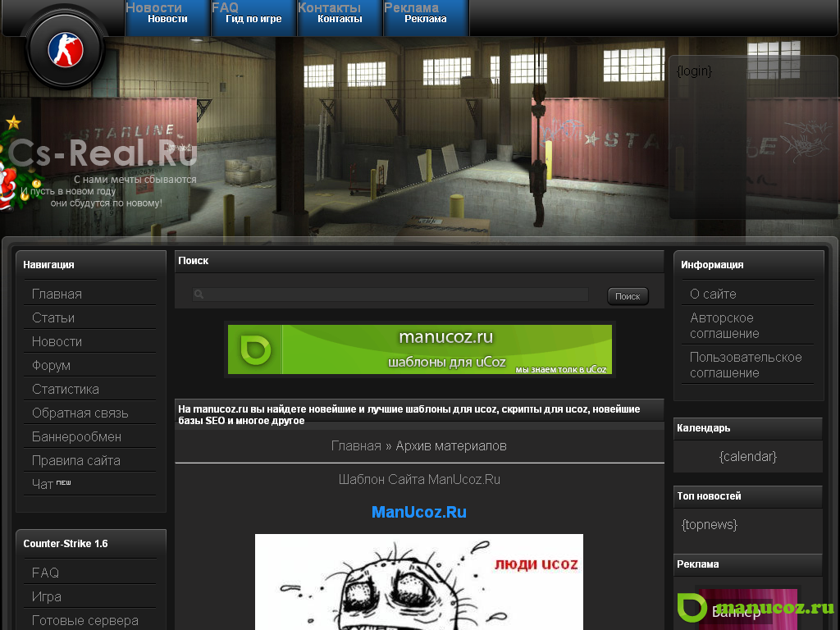Click the green manucoz.ru шаблоны для uCoz banner
Screen dimensions: 840x630
419,349
